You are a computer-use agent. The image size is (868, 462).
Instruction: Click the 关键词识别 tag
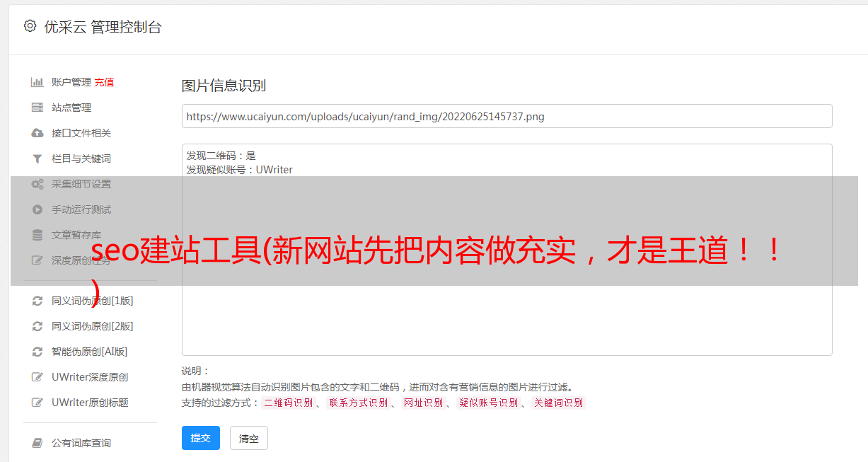click(559, 403)
